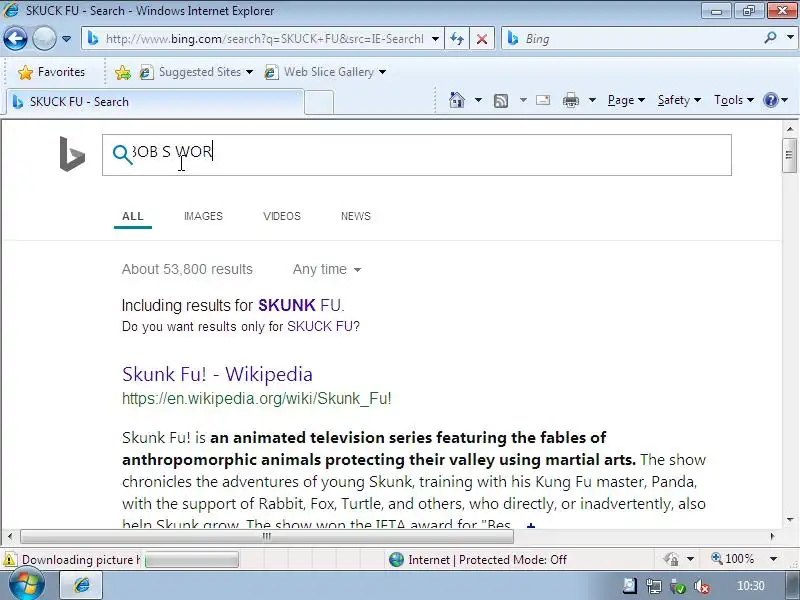Open the zoom level 100% control
This screenshot has height=600, width=800.
(x=733, y=559)
